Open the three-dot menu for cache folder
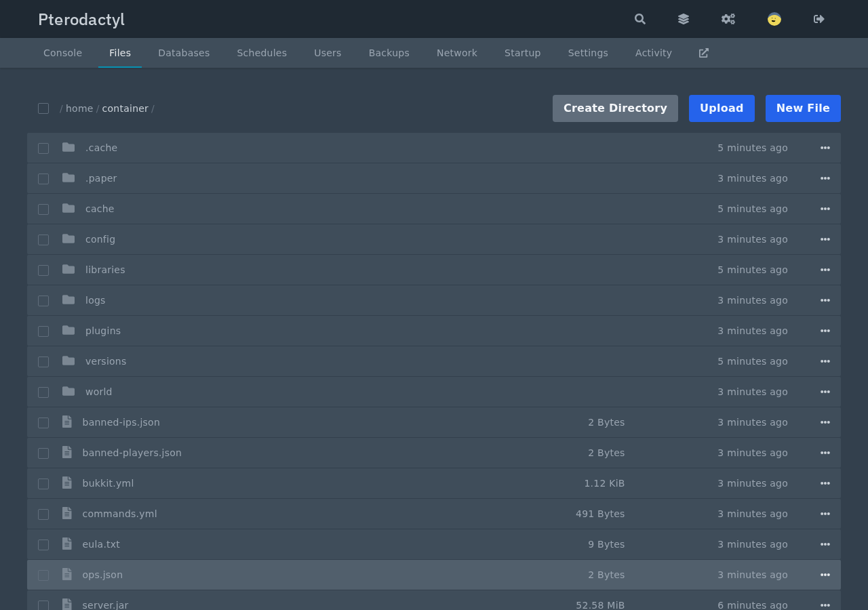The height and width of the screenshot is (610, 868). [x=825, y=209]
